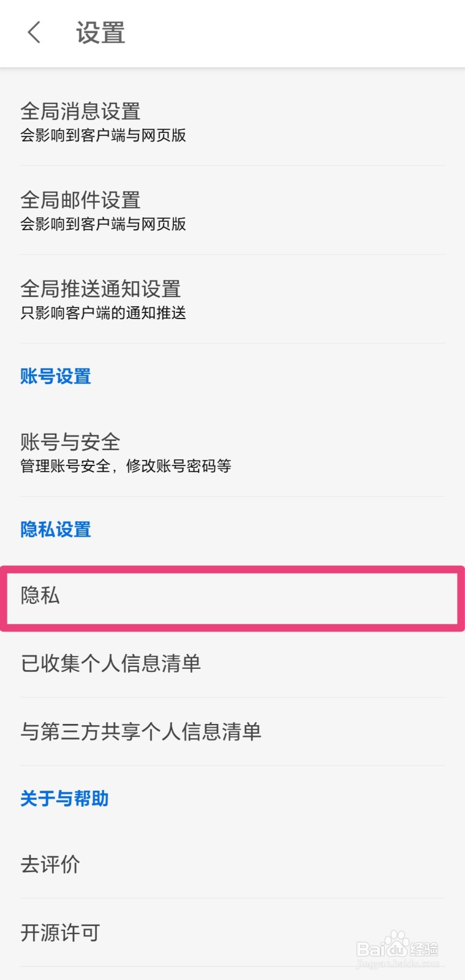Tap the 关于与帮助 section header
This screenshot has width=465, height=980.
coord(63,798)
